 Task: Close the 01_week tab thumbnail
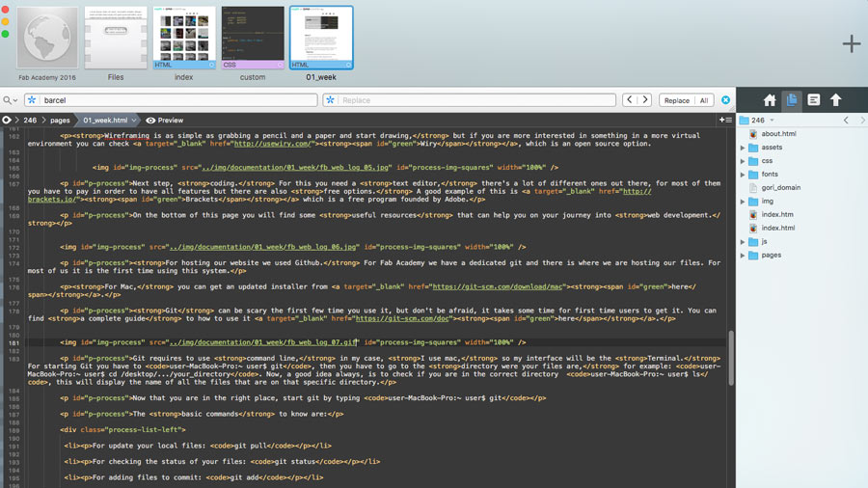pos(348,65)
